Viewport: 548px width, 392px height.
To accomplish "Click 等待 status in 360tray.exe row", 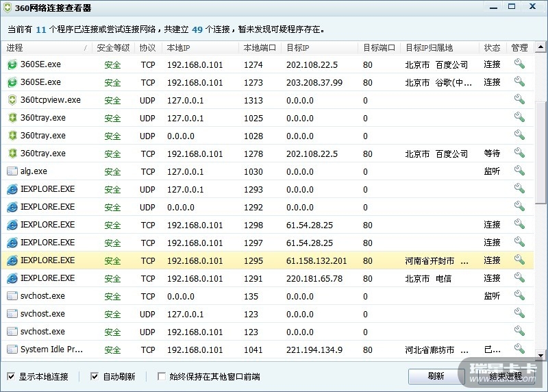I will click(492, 153).
